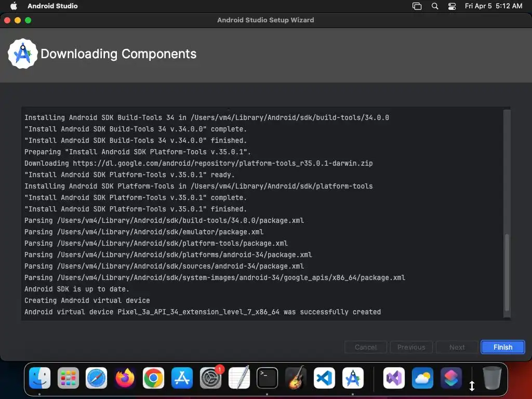532x399 pixels.
Task: Click the Next button
Action: coord(457,347)
